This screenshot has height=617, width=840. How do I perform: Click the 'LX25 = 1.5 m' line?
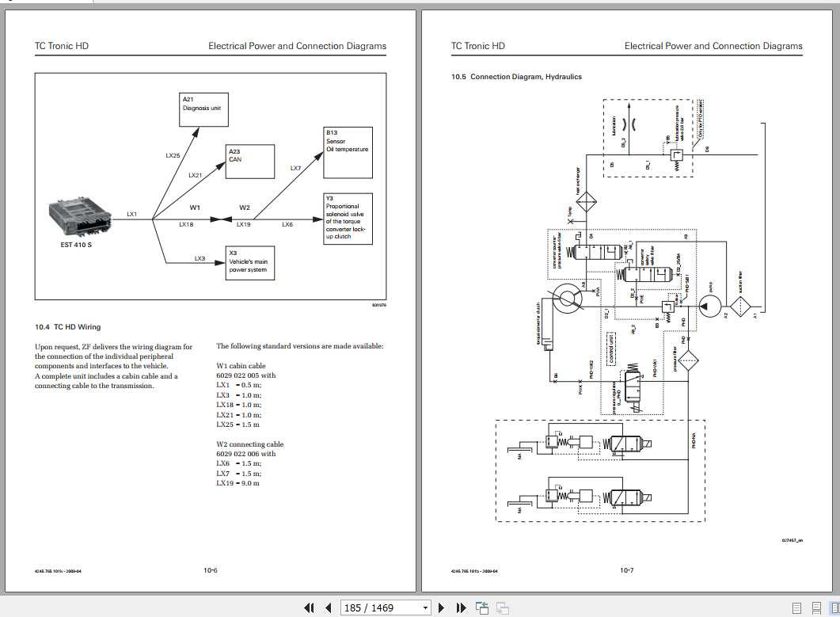[238, 425]
